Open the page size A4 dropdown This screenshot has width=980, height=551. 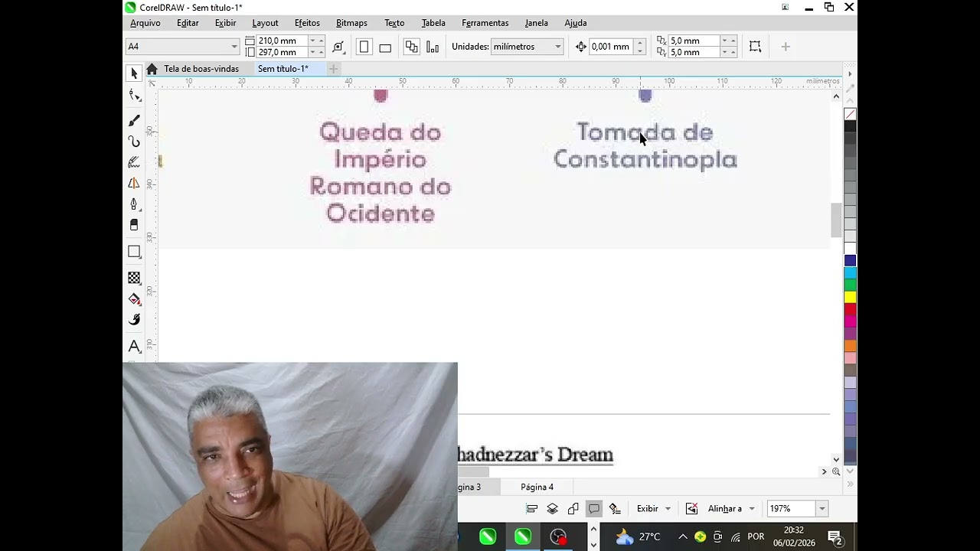pyautogui.click(x=234, y=47)
